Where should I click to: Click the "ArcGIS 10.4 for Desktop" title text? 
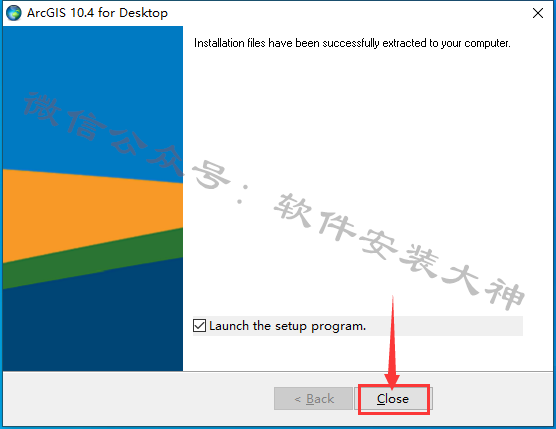[97, 13]
